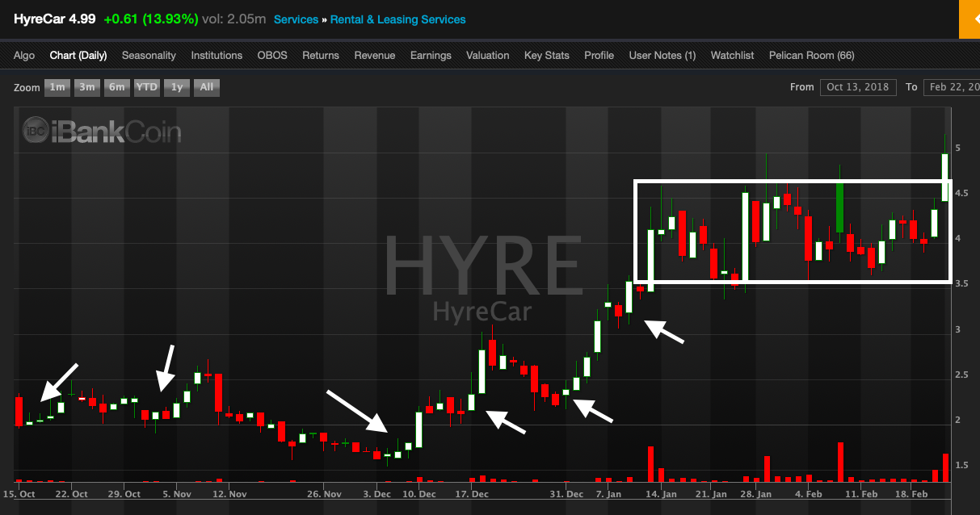Go to the Watchlist tab
The width and height of the screenshot is (980, 515).
point(732,56)
